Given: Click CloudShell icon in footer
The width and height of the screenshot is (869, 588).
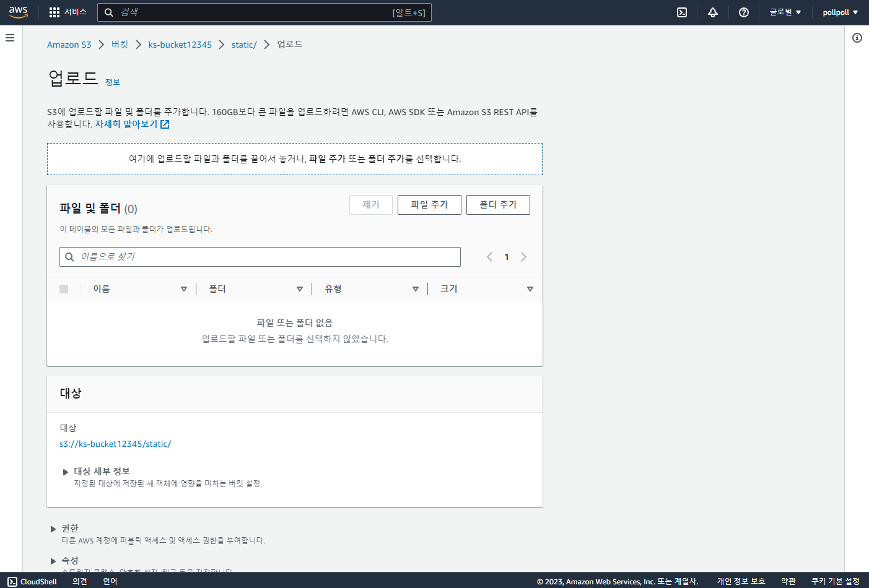Looking at the screenshot, I should (12, 581).
